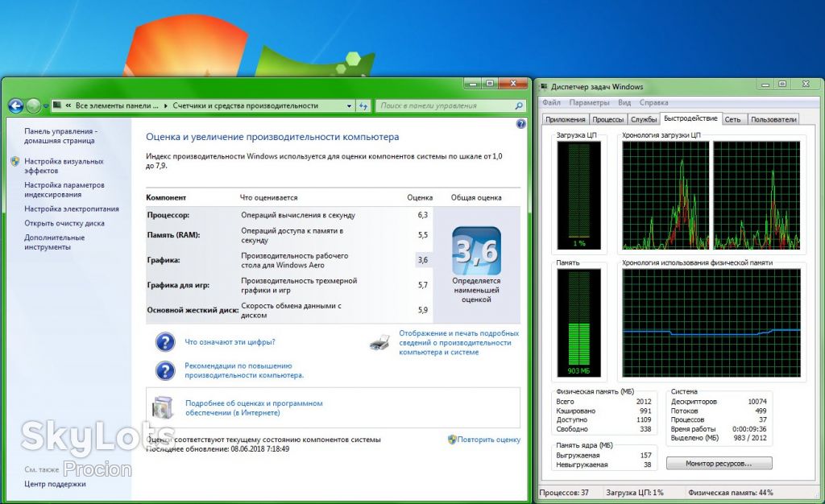Click the 3,6 overall score badge

[x=476, y=250]
